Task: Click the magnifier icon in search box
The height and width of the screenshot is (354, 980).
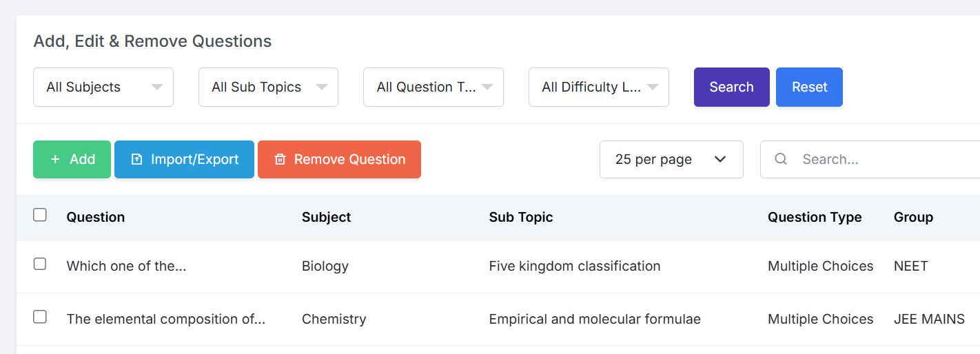Action: (x=781, y=159)
